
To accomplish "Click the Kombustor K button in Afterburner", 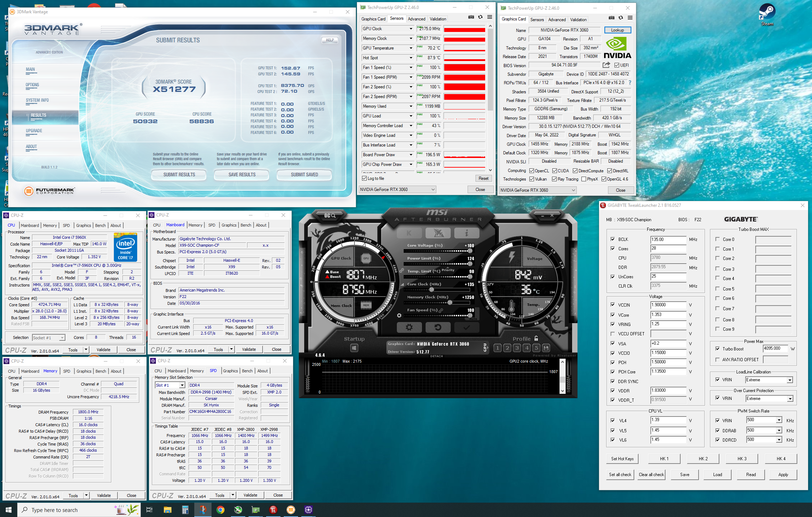I will pos(409,233).
